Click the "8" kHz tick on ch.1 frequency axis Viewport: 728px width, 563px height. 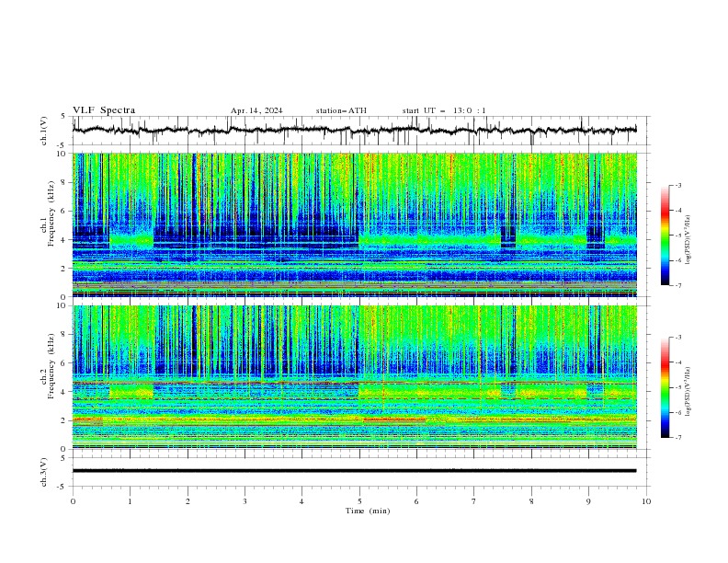point(65,182)
